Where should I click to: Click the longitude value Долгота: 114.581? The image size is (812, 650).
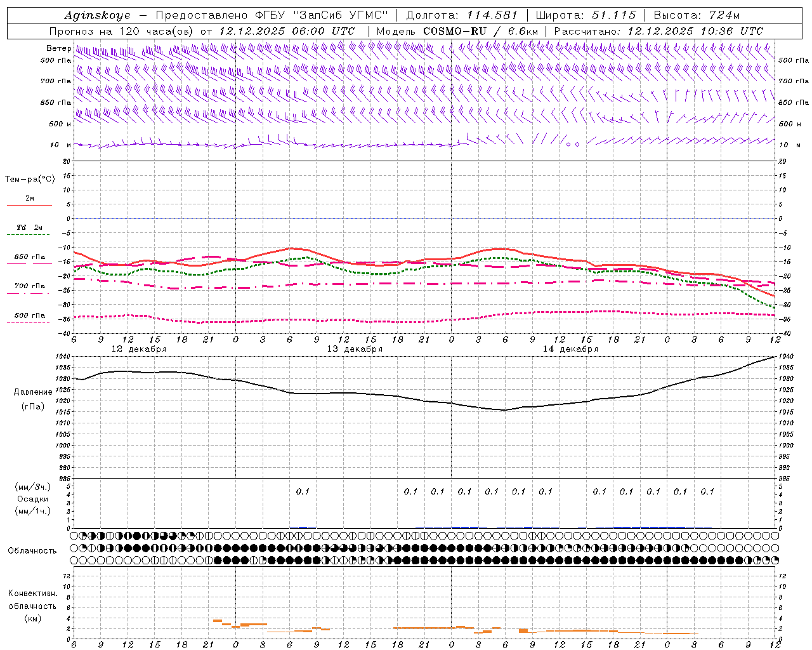462,15
